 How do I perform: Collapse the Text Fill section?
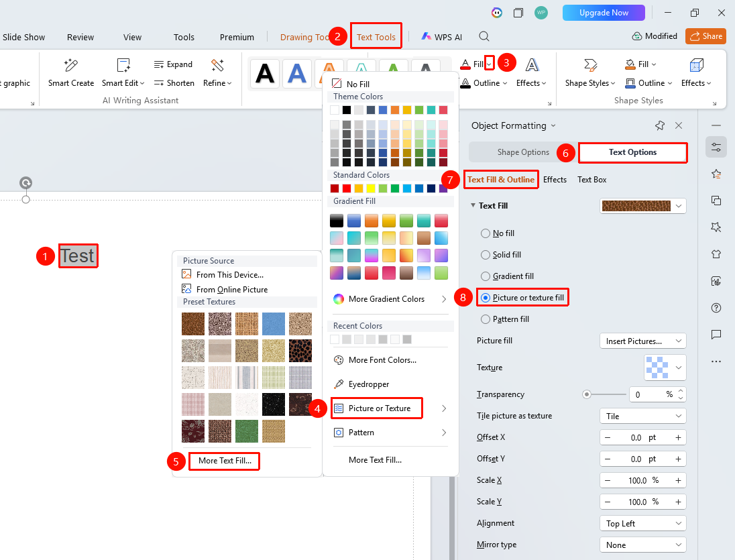(x=473, y=205)
